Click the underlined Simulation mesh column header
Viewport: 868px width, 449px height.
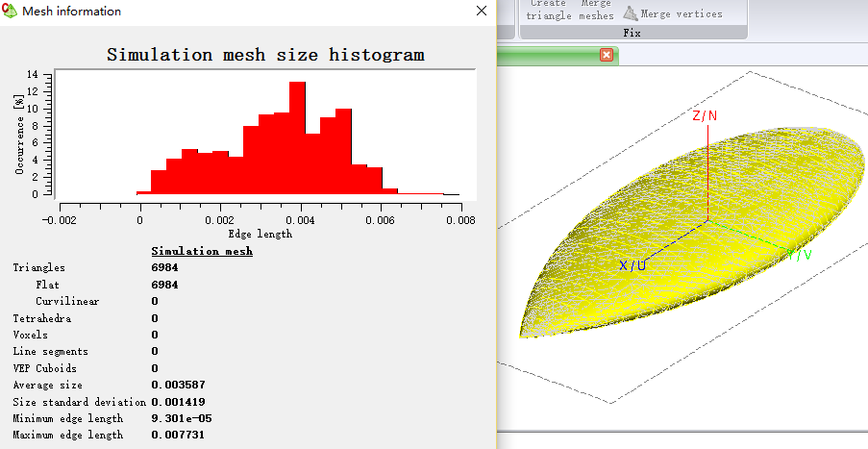[202, 251]
